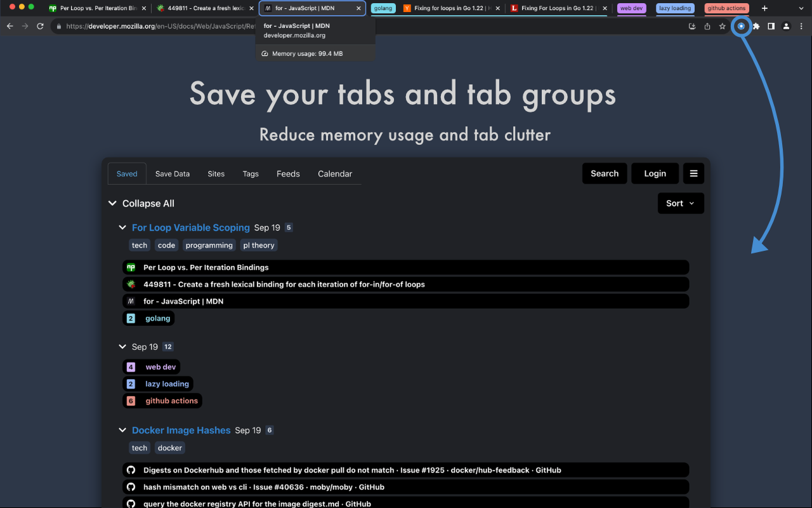This screenshot has height=508, width=812.
Task: Click the install/download icon in address bar
Action: [692, 26]
